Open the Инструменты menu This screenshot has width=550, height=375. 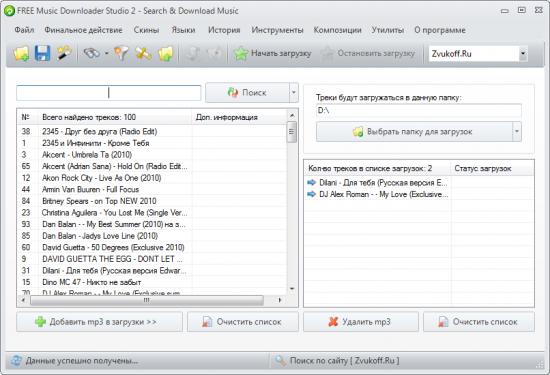[277, 30]
